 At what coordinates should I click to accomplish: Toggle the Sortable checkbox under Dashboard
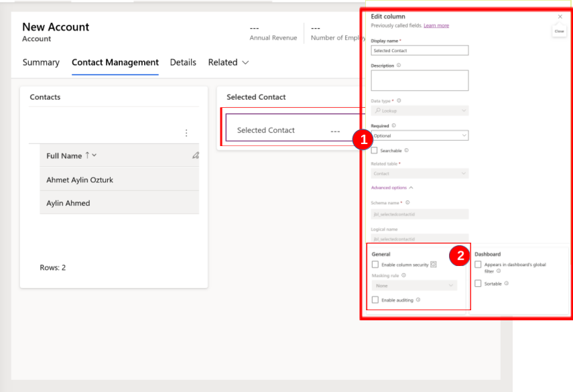478,282
